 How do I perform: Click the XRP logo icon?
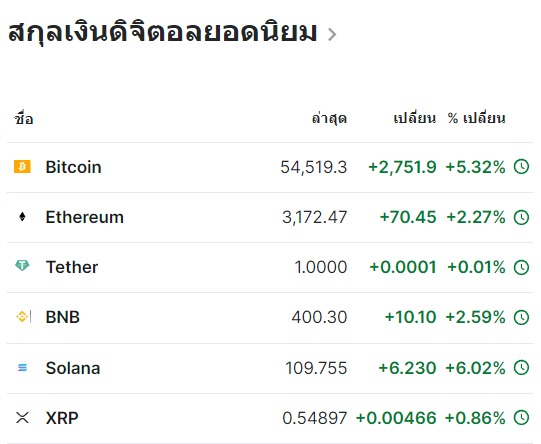pos(22,417)
